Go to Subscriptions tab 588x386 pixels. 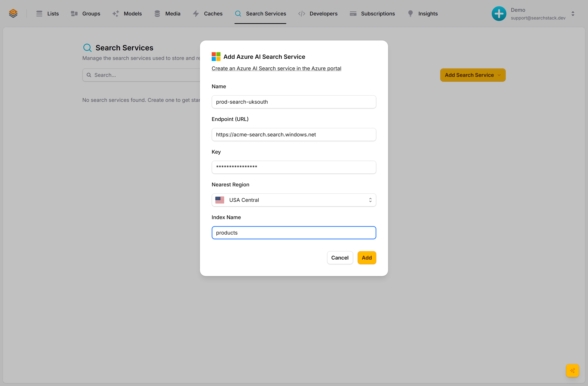point(372,14)
